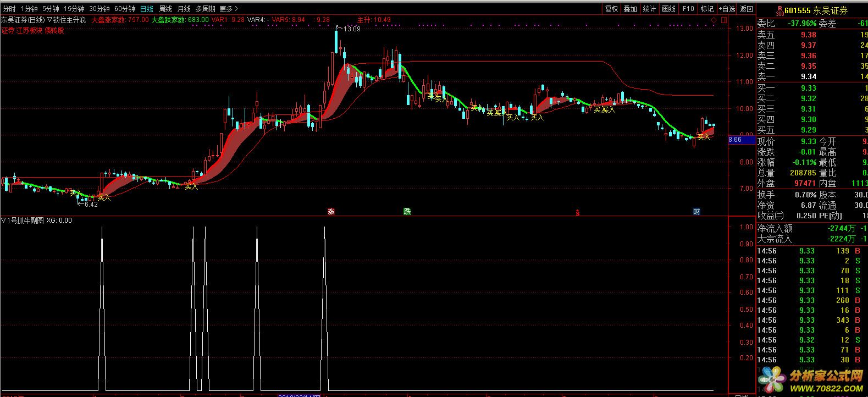This screenshot has width=868, height=397.
Task: Select the 1分钟 period tab
Action: pyautogui.click(x=29, y=9)
